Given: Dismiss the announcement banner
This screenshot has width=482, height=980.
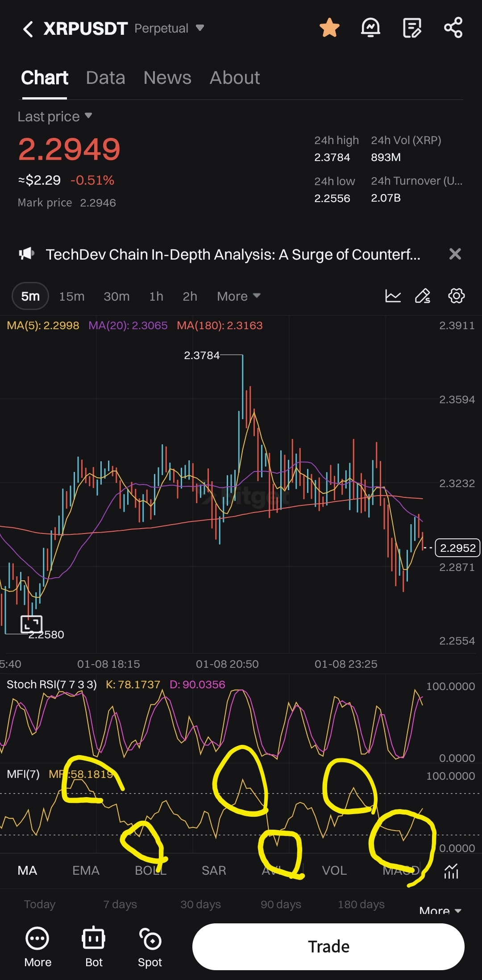Looking at the screenshot, I should [x=455, y=254].
